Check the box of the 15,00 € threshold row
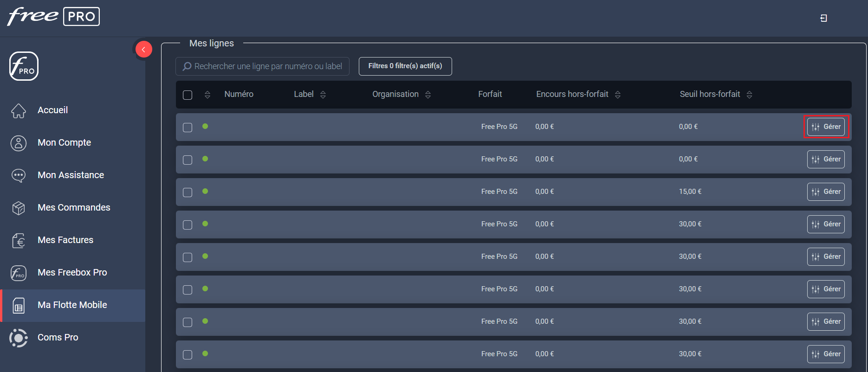The image size is (868, 372). coord(188,192)
